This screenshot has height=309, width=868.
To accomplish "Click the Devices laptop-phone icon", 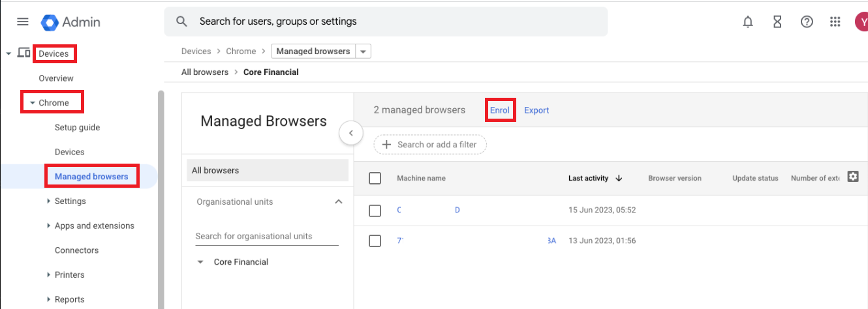I will pyautogui.click(x=23, y=53).
